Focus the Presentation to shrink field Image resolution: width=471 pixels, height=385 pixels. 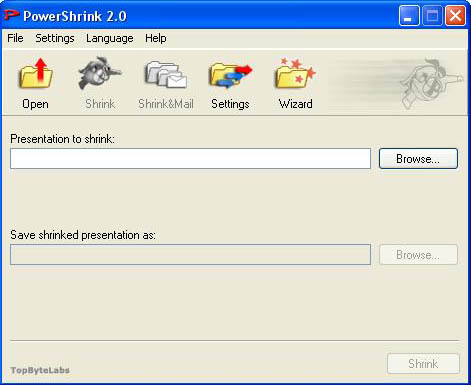point(190,159)
